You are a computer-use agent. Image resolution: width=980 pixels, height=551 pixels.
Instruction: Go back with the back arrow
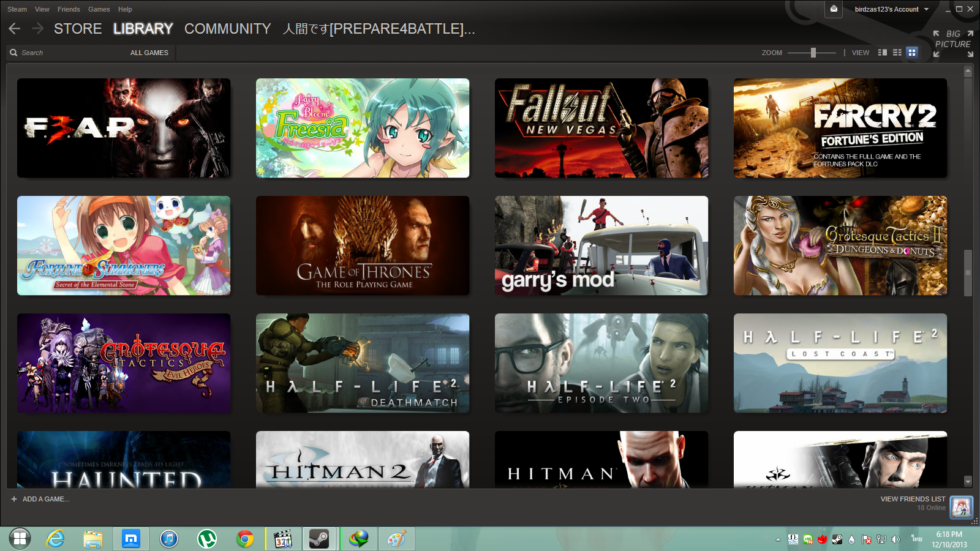tap(15, 29)
